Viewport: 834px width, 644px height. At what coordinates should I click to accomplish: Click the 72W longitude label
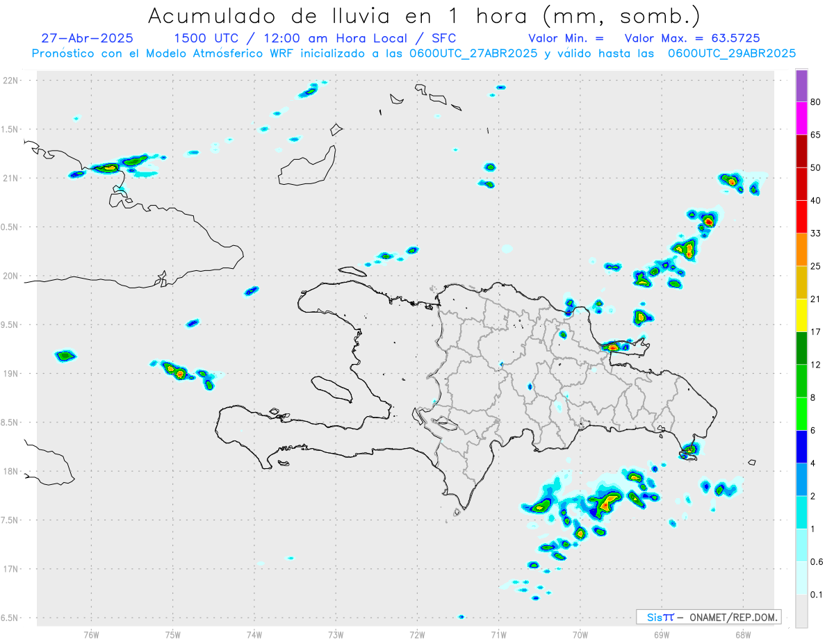[x=417, y=634]
